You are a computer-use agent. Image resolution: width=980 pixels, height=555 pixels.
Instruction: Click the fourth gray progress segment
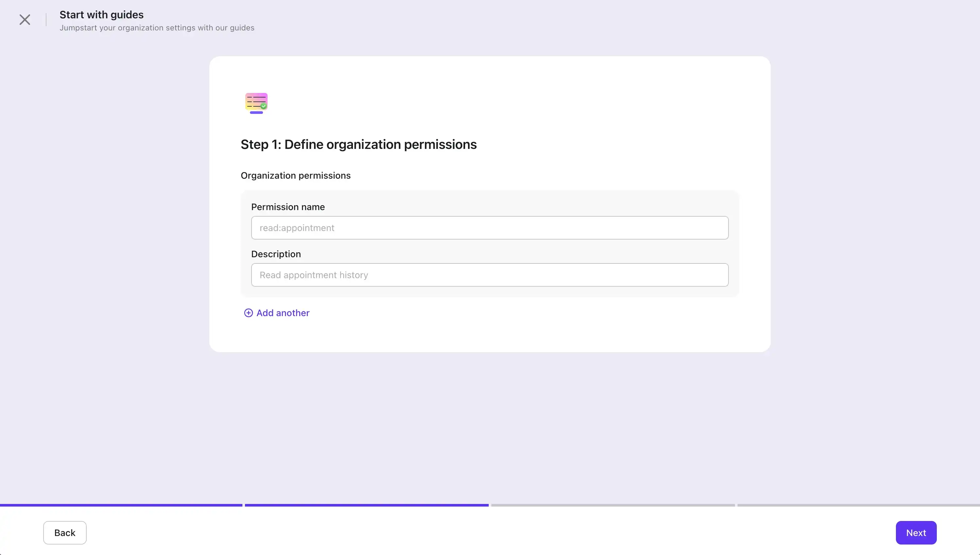pyautogui.click(x=858, y=505)
